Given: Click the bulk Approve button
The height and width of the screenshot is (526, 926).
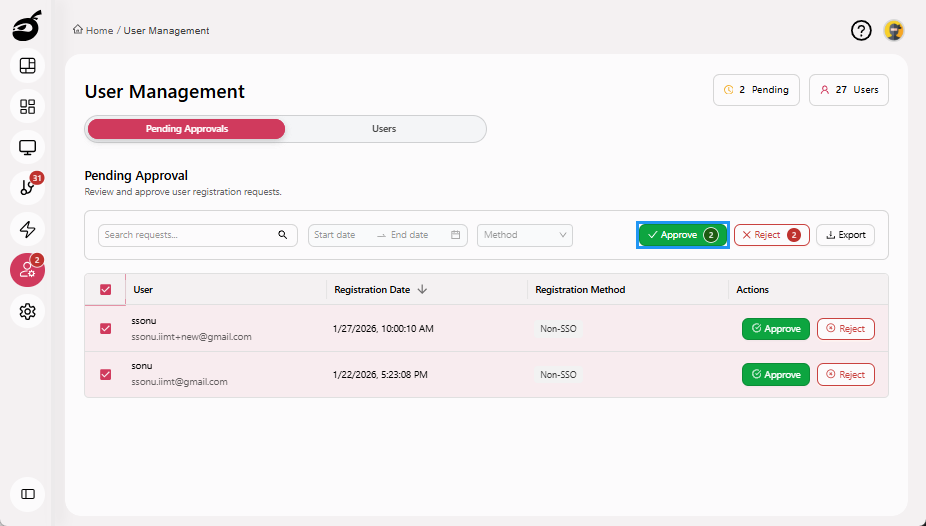Looking at the screenshot, I should coord(683,235).
